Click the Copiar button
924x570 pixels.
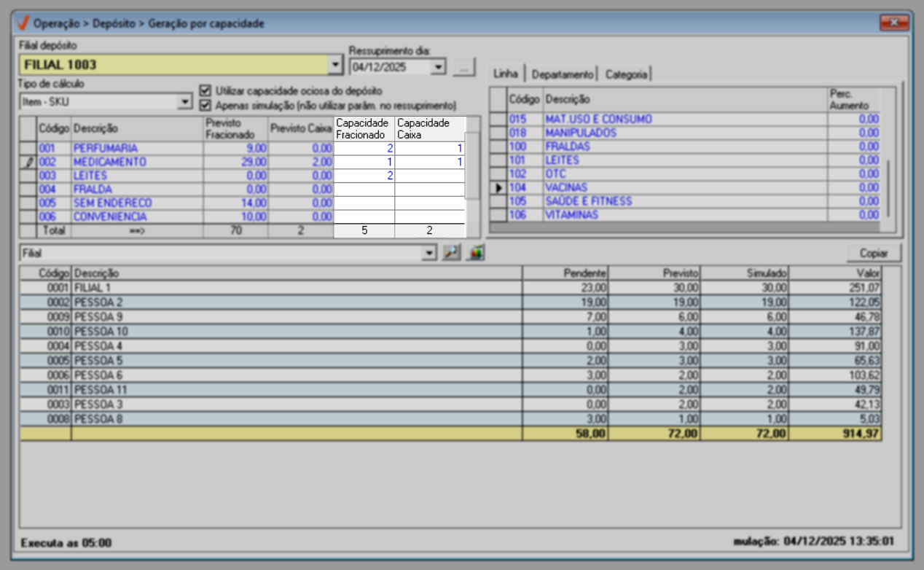tap(873, 253)
